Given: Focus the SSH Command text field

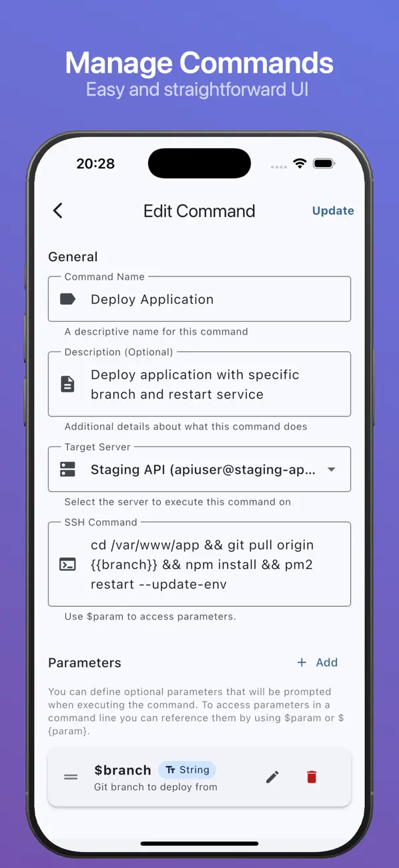Looking at the screenshot, I should point(199,564).
